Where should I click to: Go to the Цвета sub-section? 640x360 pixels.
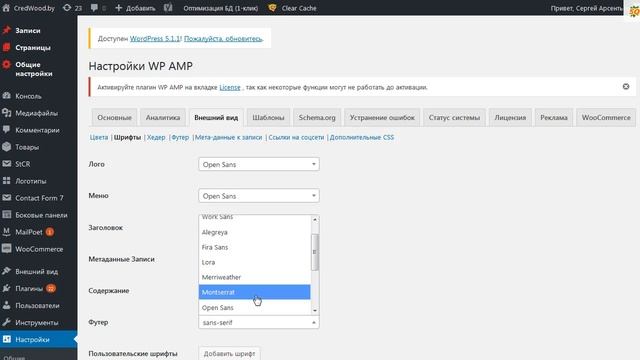click(99, 137)
